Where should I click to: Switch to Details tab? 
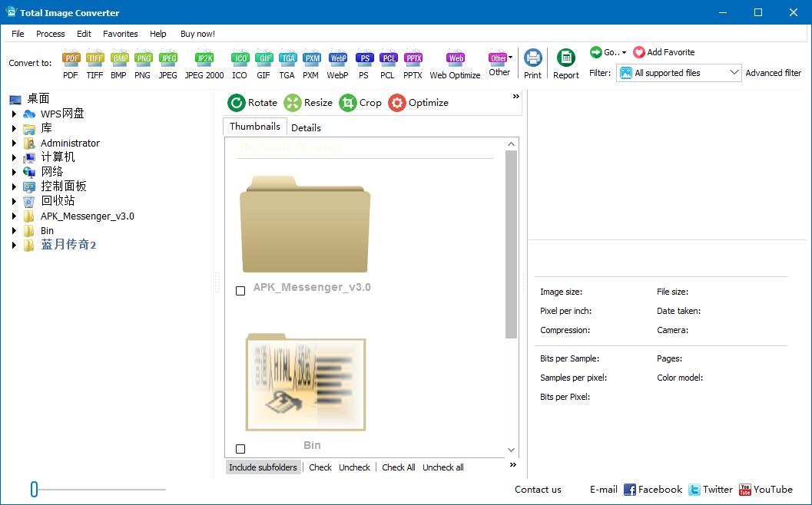306,128
